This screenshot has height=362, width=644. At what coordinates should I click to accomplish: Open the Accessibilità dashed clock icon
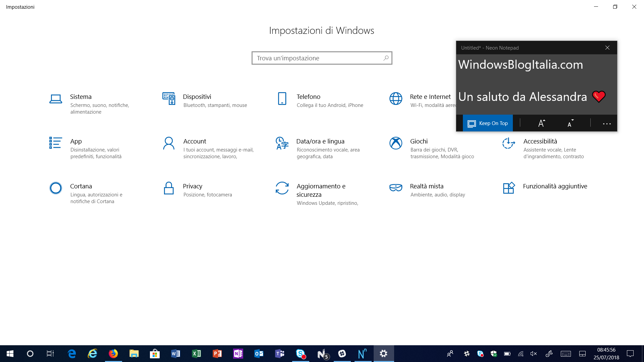(x=509, y=143)
